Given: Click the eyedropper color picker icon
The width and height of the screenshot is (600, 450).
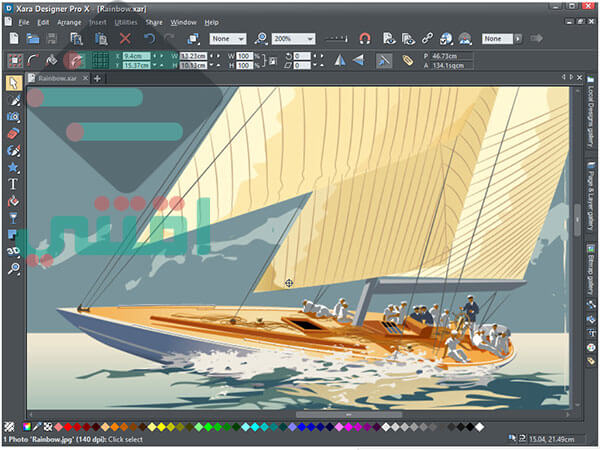Looking at the screenshot, I should 37,427.
